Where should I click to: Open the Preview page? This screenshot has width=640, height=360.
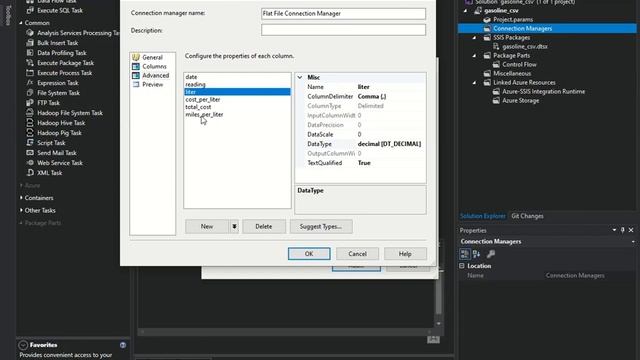pyautogui.click(x=153, y=84)
